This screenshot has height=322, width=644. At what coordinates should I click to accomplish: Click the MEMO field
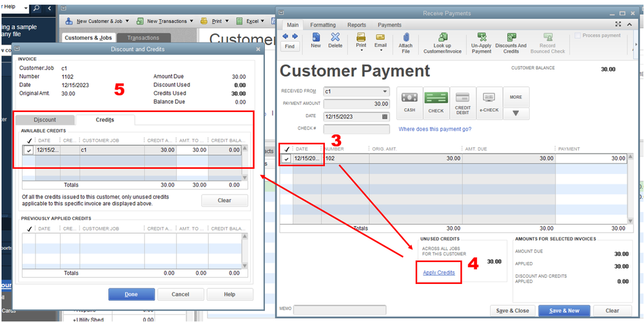point(340,310)
